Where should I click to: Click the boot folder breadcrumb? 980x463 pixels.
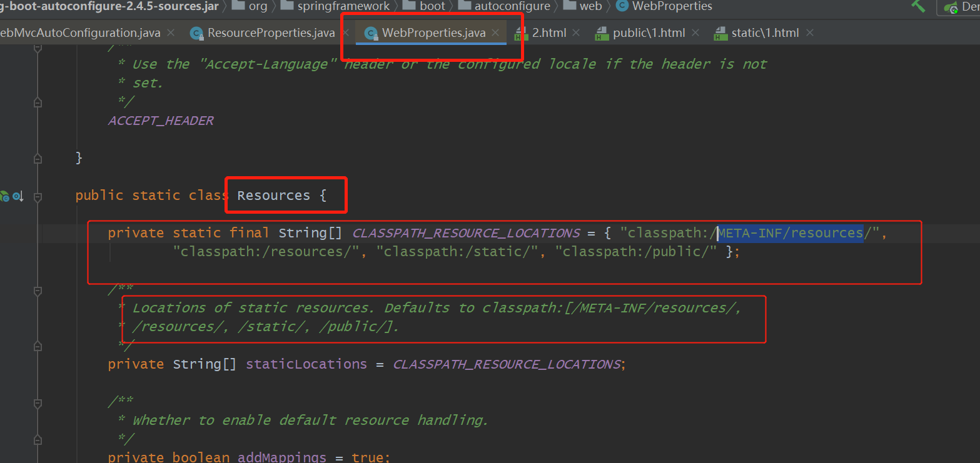coord(424,6)
